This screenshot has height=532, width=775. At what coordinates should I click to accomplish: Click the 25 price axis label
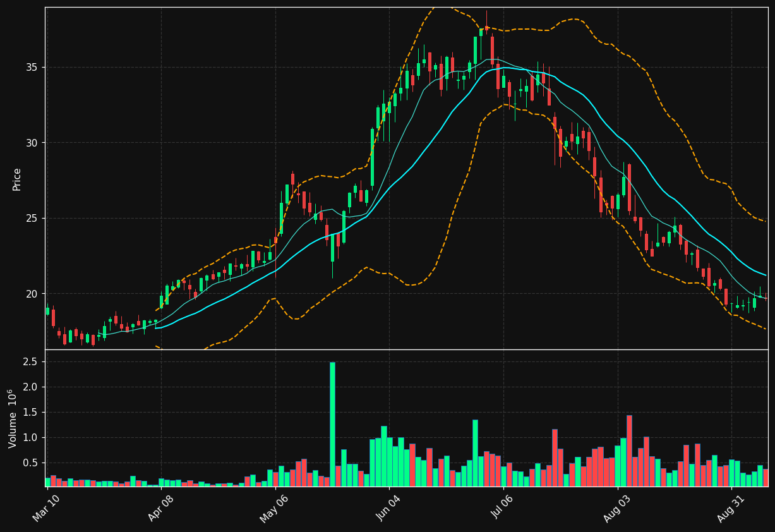point(32,219)
